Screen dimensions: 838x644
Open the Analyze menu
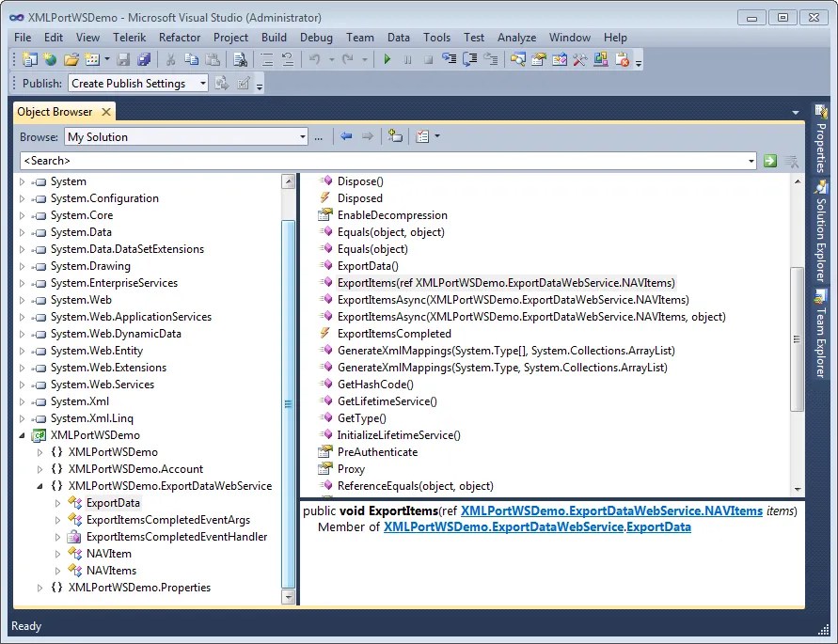pos(516,38)
